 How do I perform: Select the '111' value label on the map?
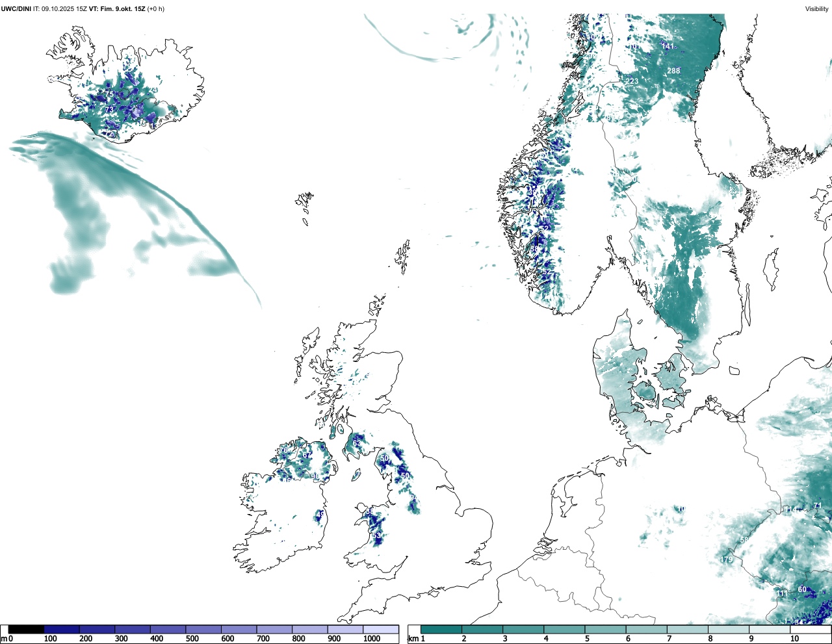pos(782,594)
